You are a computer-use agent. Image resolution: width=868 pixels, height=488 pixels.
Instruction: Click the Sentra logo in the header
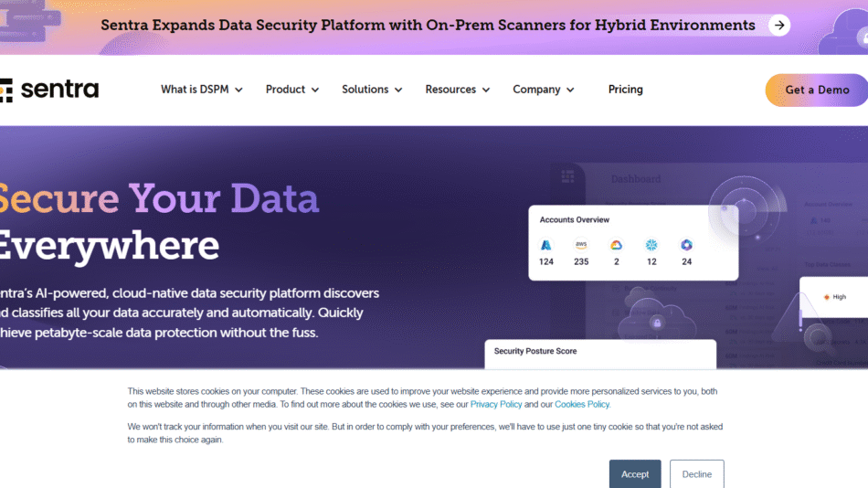[x=50, y=90]
